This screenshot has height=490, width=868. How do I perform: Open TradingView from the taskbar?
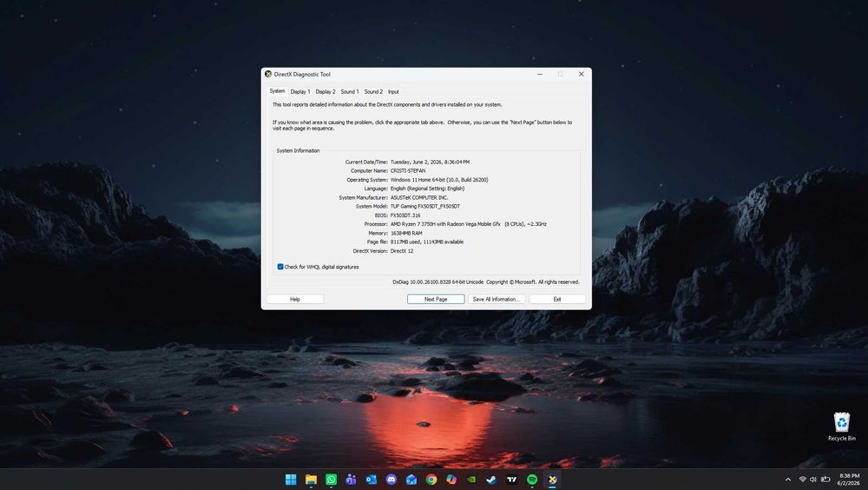pos(512,480)
